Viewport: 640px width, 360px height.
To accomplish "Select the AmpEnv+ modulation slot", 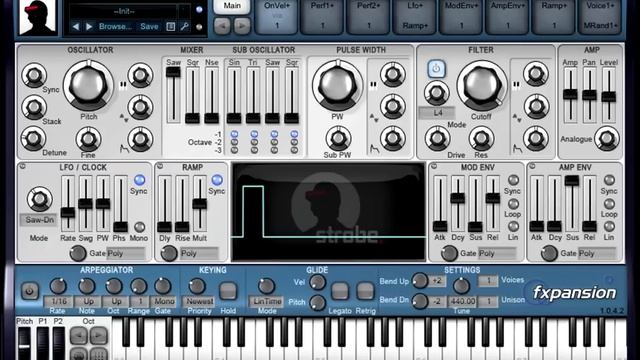I will pyautogui.click(x=508, y=16).
